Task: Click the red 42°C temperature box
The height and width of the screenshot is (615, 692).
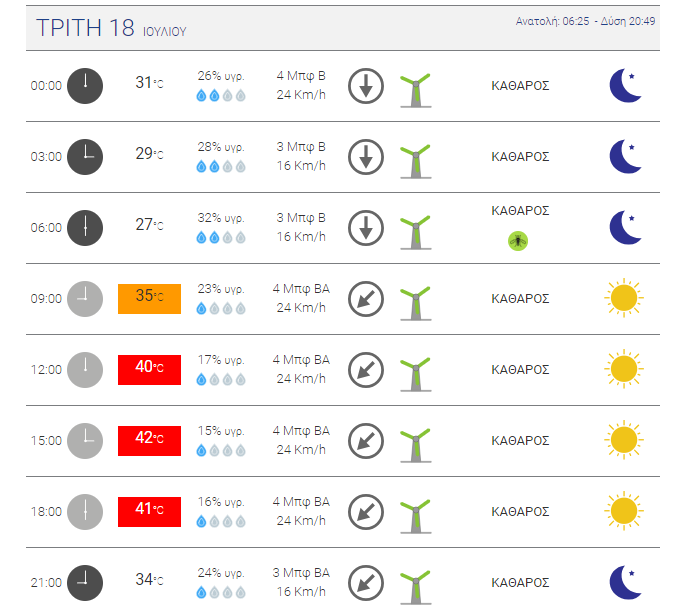Action: (x=149, y=440)
